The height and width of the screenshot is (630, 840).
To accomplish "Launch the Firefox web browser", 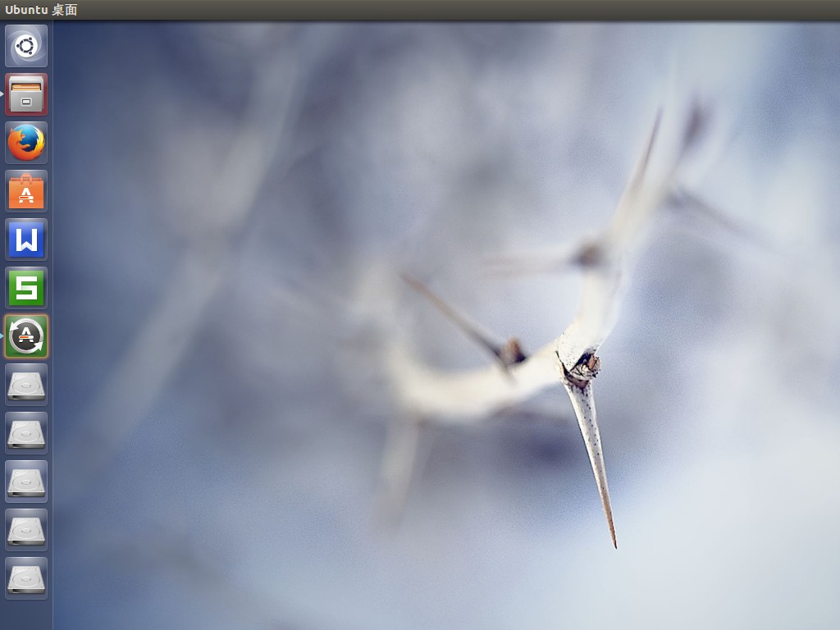I will tap(26, 143).
